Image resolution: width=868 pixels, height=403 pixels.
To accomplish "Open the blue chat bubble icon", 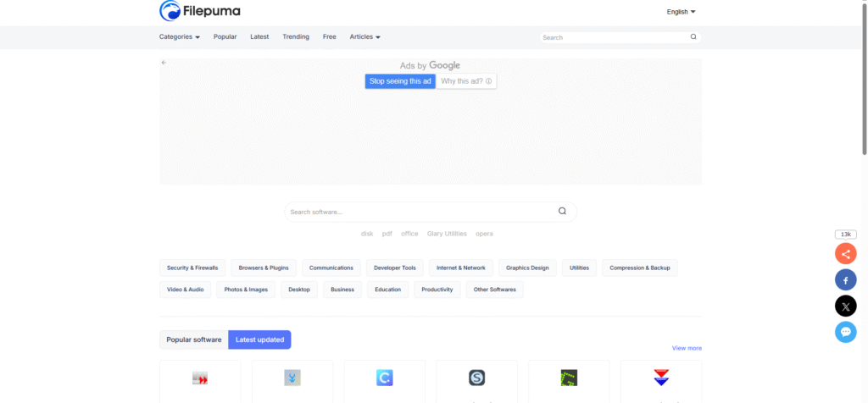I will pyautogui.click(x=845, y=332).
